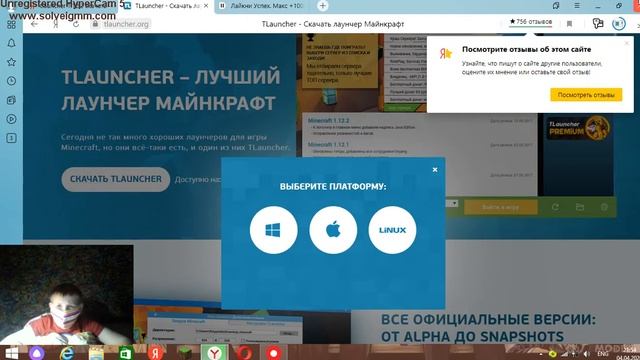
Task: Switch to the Лайони Успех Макс tab
Action: 261,6
